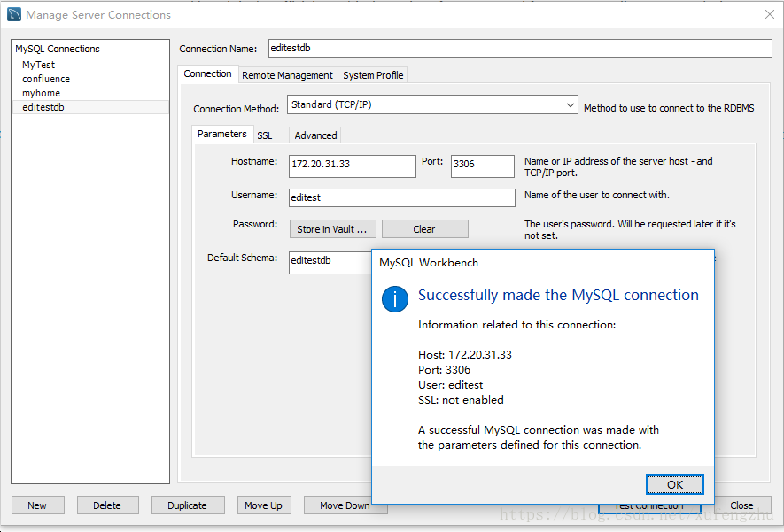Click 'Method to use to connect to the RDBMS'
The image size is (784, 532).
point(669,108)
